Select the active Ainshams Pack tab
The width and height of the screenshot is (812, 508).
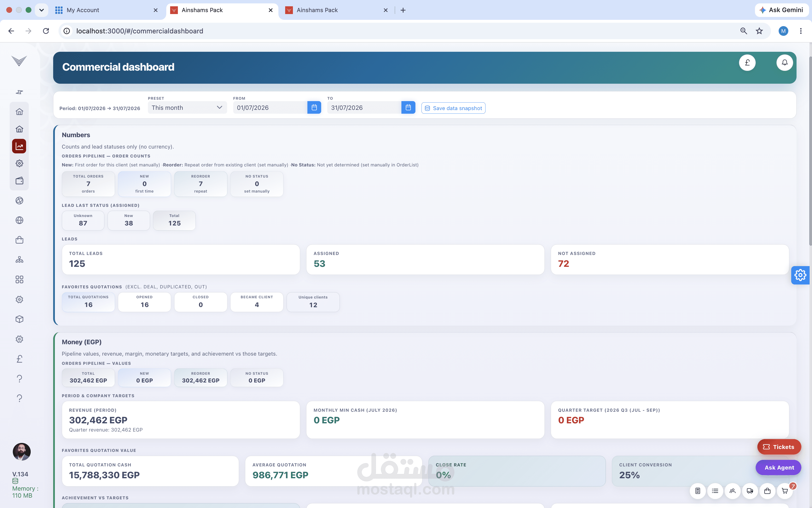tap(222, 10)
